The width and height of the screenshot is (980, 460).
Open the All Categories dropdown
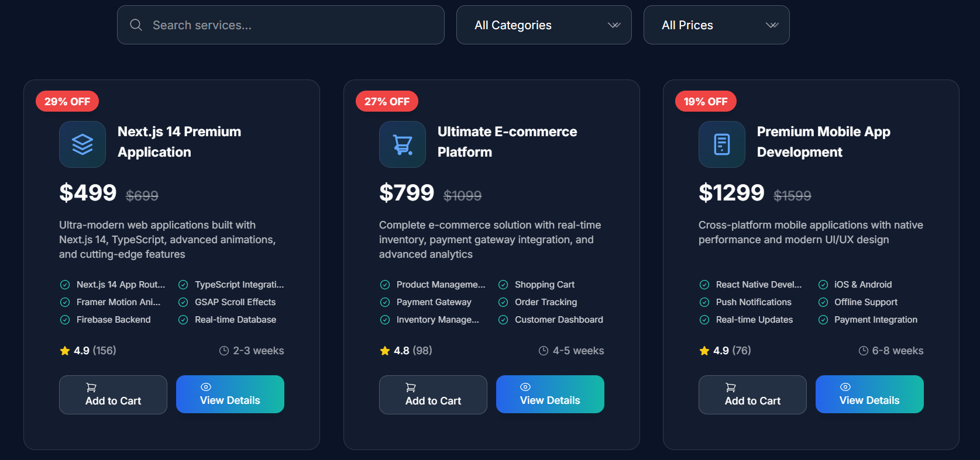tap(544, 25)
